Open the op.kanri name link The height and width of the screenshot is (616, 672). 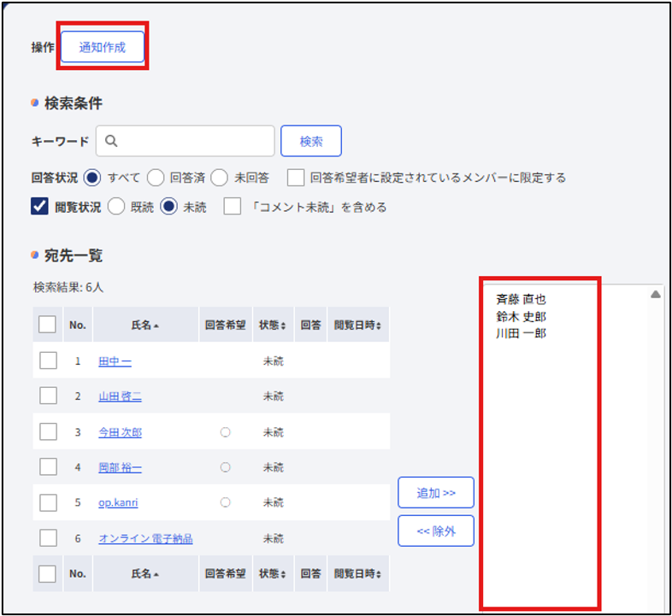point(118,502)
